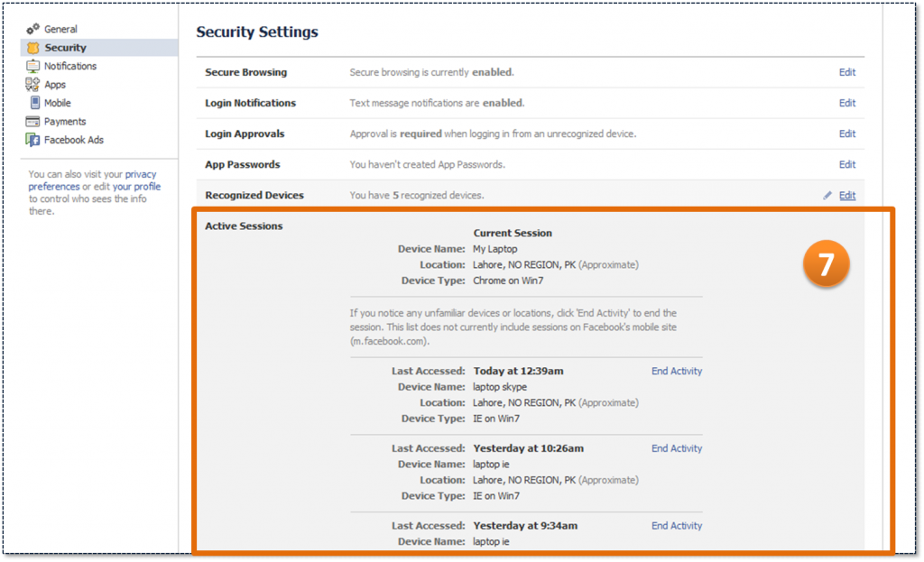Screen dimensions: 924x562
Task: Edit the Secure Browsing setting
Action: coord(846,72)
